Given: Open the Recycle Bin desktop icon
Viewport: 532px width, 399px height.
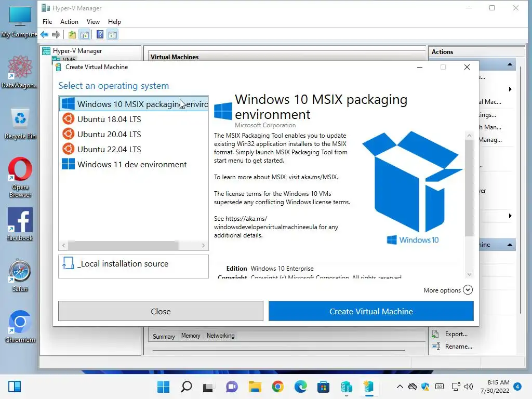Looking at the screenshot, I should pos(20,124).
